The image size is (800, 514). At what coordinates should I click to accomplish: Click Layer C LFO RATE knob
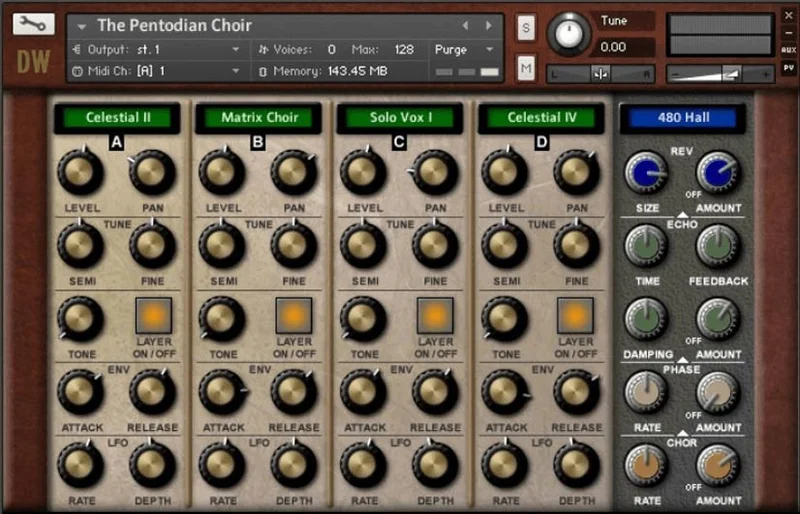pos(363,464)
